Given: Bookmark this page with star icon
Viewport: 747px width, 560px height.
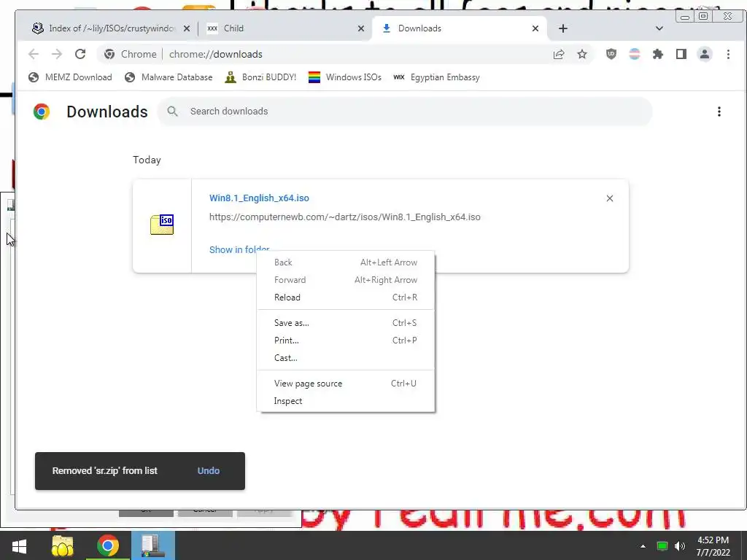Looking at the screenshot, I should 582,54.
